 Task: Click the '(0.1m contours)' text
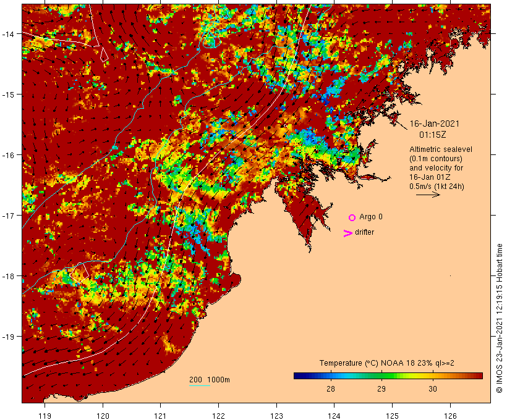436,159
